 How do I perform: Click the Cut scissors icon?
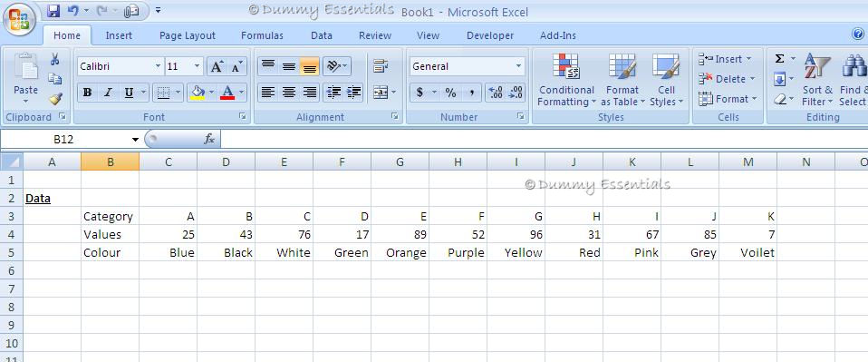coord(54,59)
